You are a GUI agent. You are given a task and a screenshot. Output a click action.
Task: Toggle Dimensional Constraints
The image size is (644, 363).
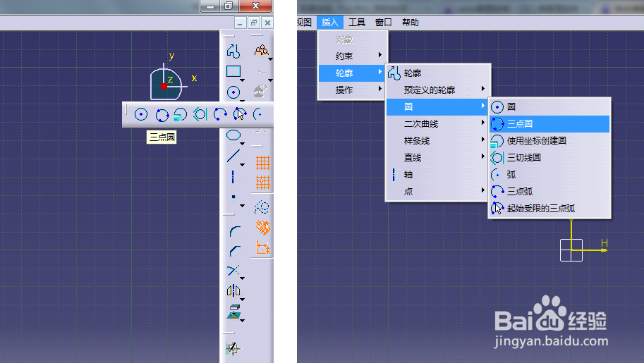tap(263, 247)
